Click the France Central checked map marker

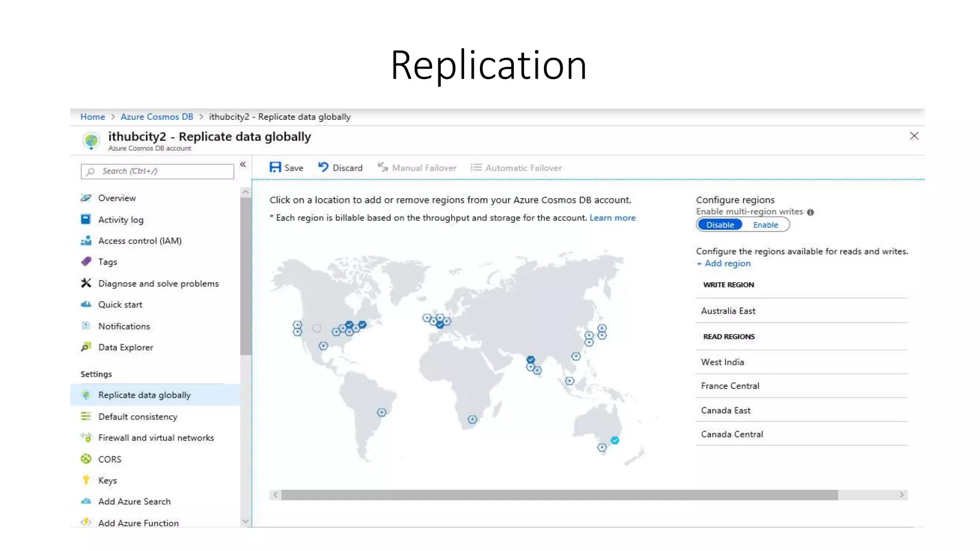(x=440, y=325)
